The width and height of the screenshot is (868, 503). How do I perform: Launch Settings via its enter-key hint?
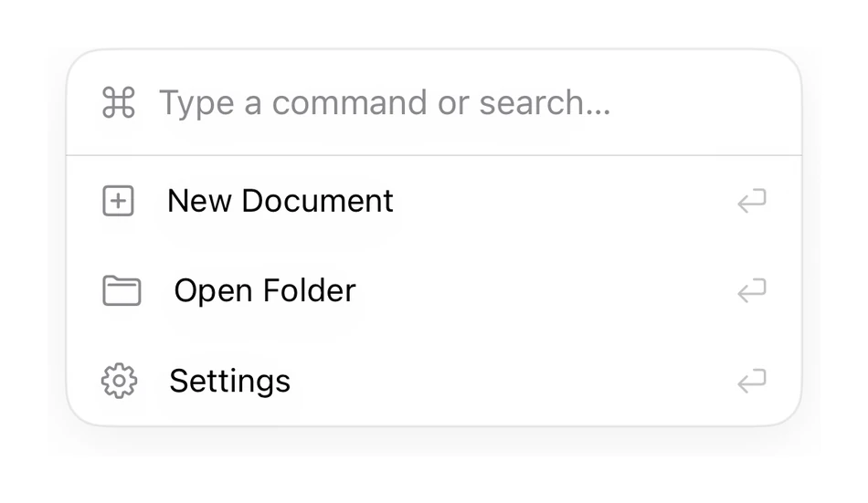[x=752, y=381]
